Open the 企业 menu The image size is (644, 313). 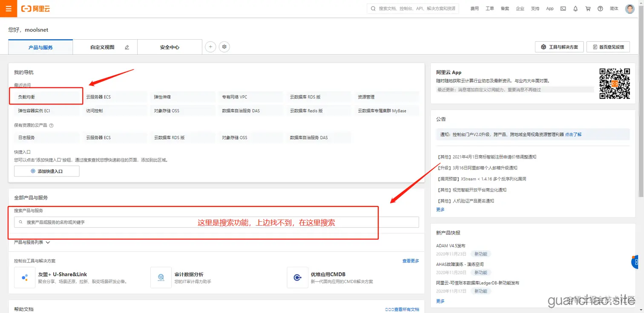520,9
